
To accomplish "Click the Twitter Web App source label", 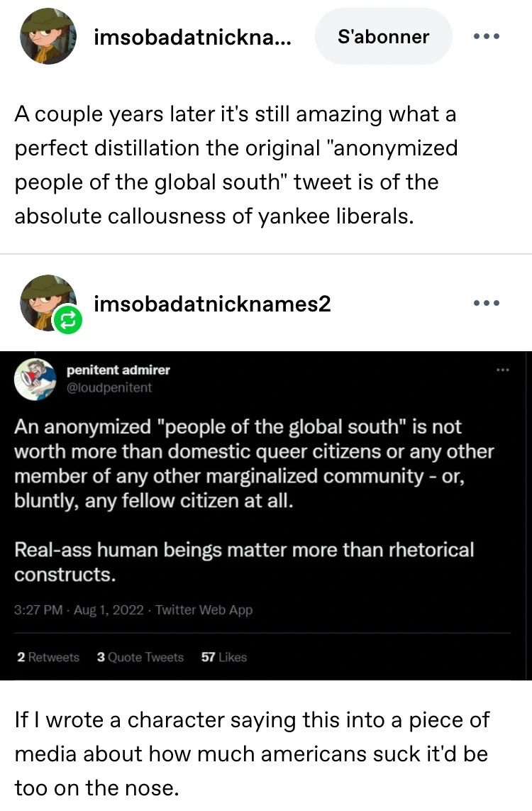I will click(x=204, y=609).
